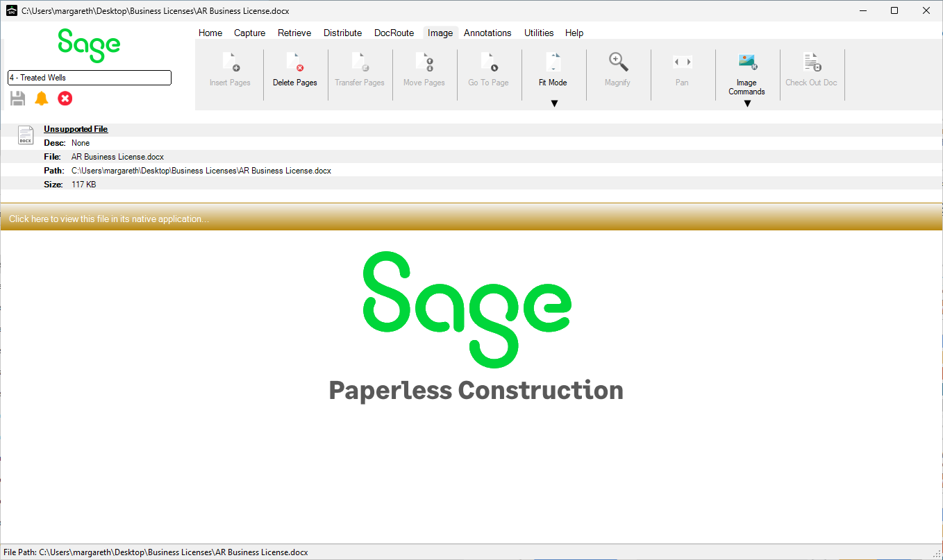Open the Annotations menu
The height and width of the screenshot is (560, 943).
pyautogui.click(x=487, y=33)
